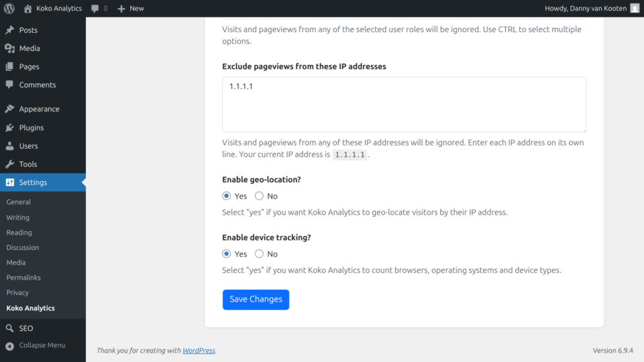644x362 pixels.
Task: Click the Posts pushpin icon
Action: [x=9, y=30]
